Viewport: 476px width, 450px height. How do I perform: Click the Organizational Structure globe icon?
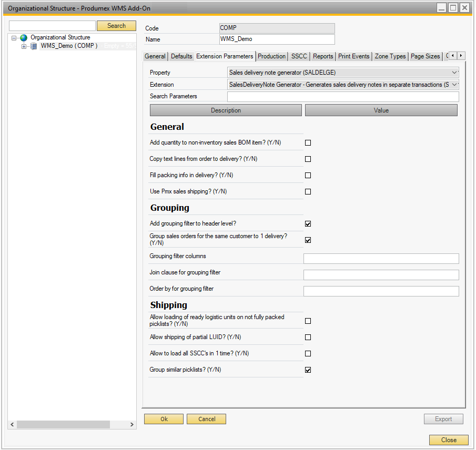24,38
